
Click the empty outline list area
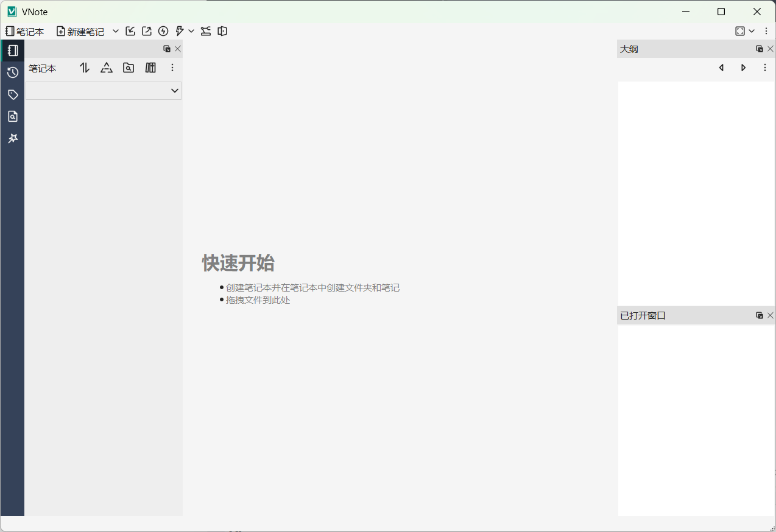pos(697,192)
